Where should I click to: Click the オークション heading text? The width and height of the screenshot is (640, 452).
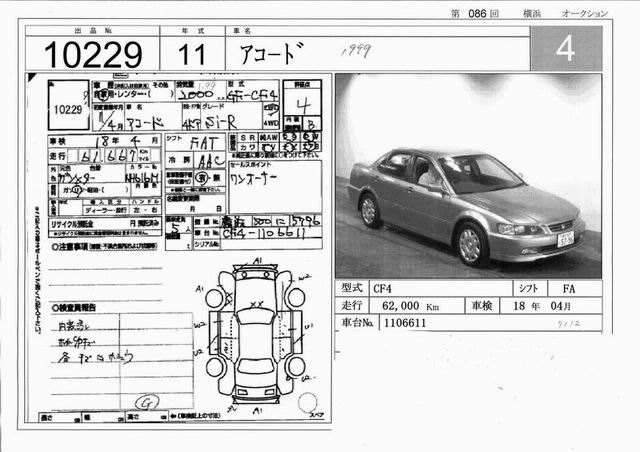(584, 13)
